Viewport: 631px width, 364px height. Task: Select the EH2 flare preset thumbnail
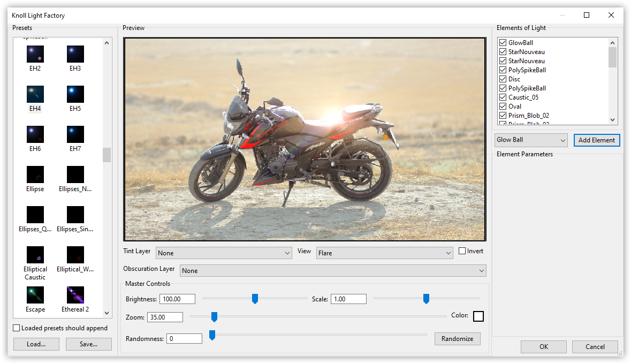[x=35, y=54]
